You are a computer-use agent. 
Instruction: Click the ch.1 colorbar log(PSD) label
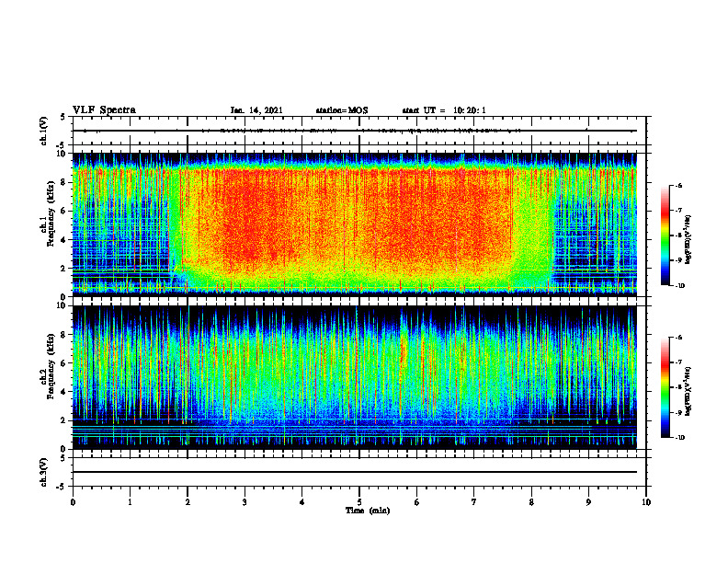(688, 240)
